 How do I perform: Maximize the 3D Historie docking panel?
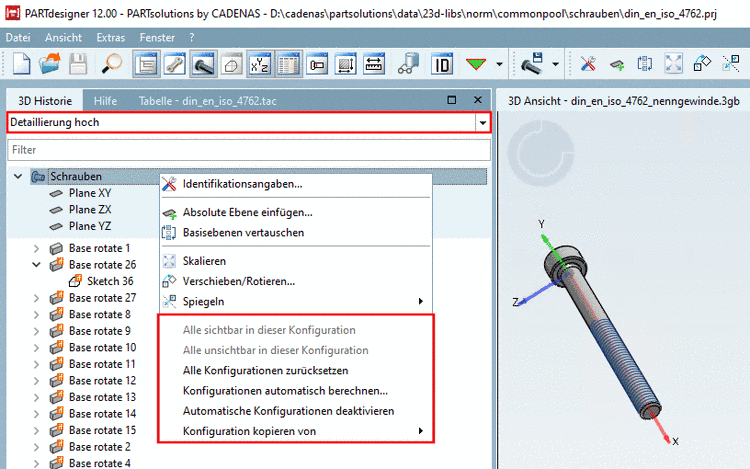click(452, 100)
